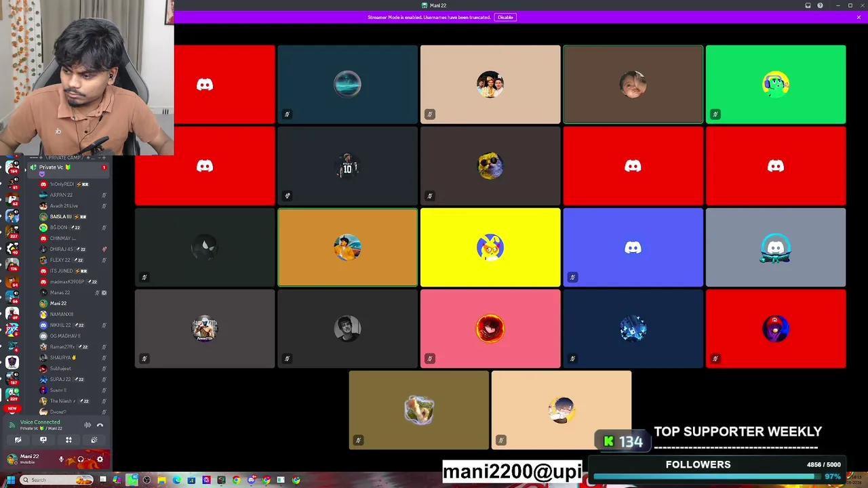Open the Windows Start menu
The width and height of the screenshot is (868, 488).
tap(11, 480)
